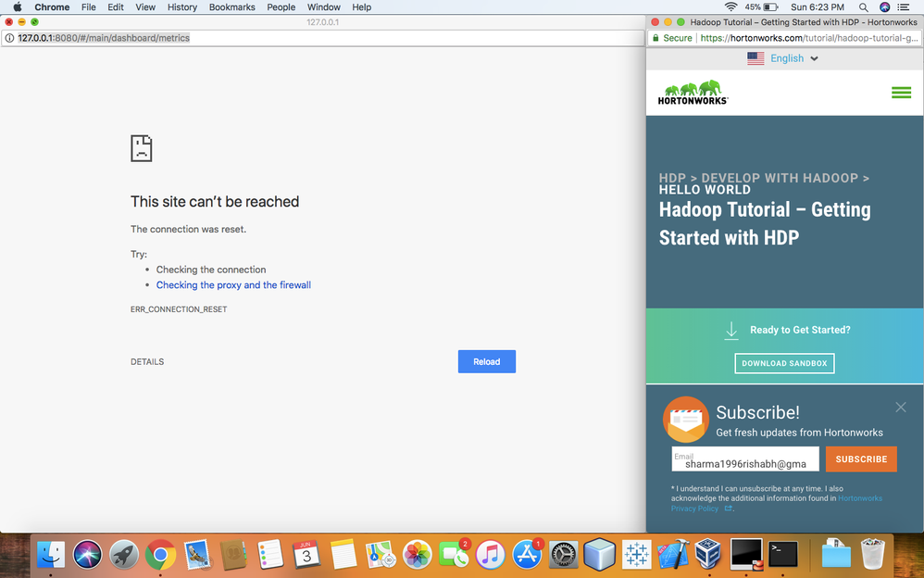The image size is (924, 578).
Task: Click the Email field in Subscribe box
Action: click(745, 459)
